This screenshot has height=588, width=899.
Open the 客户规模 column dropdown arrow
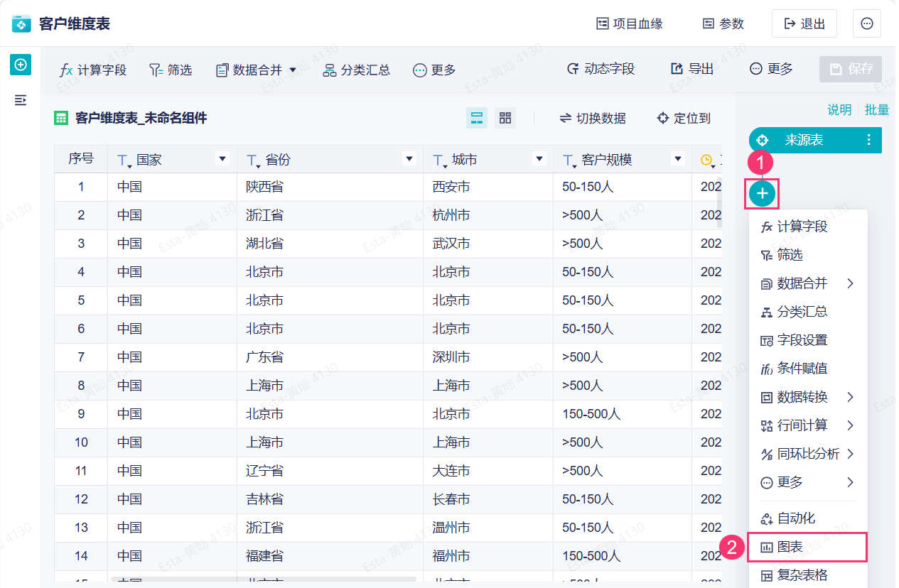(678, 159)
